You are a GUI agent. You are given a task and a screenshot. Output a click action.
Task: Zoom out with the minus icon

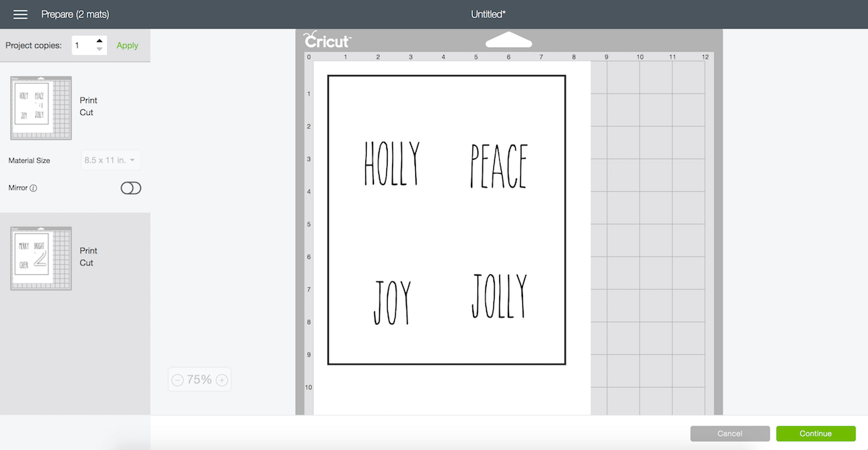(x=177, y=380)
